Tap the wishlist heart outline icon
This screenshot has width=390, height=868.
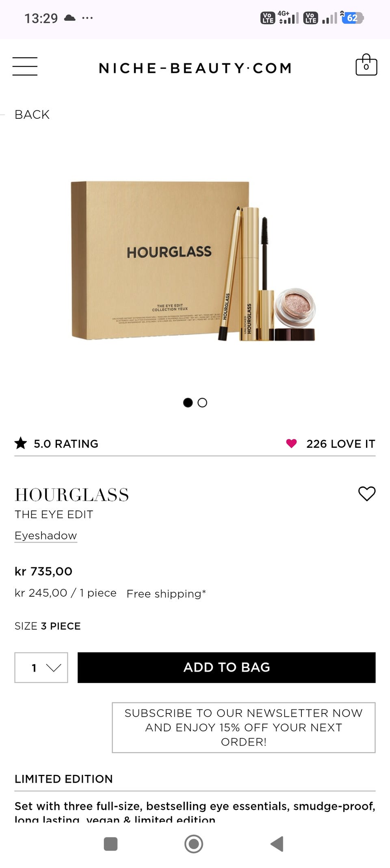click(x=366, y=494)
